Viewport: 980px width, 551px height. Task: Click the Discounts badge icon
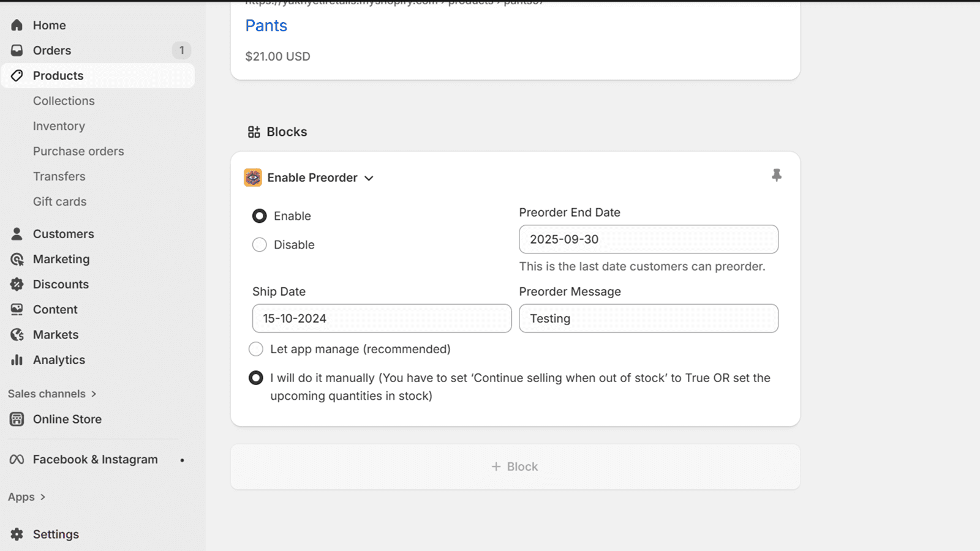tap(17, 284)
